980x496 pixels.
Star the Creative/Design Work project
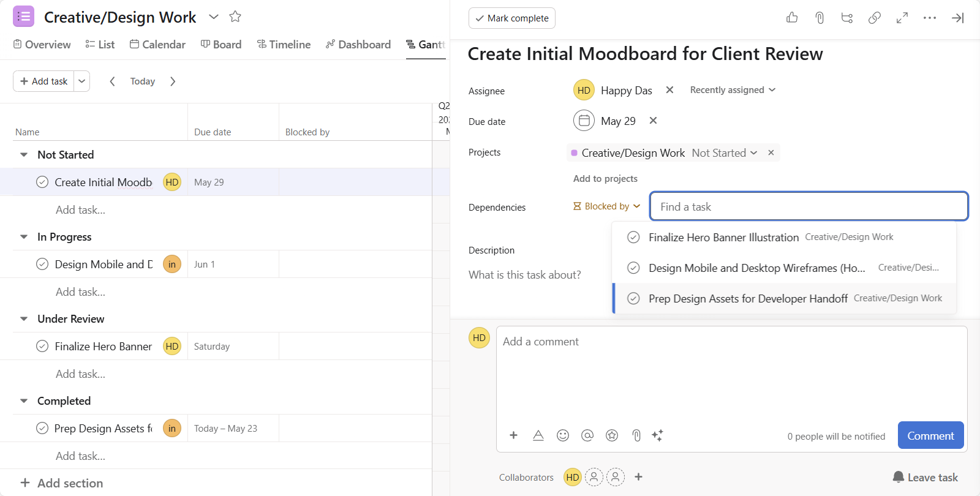tap(235, 17)
